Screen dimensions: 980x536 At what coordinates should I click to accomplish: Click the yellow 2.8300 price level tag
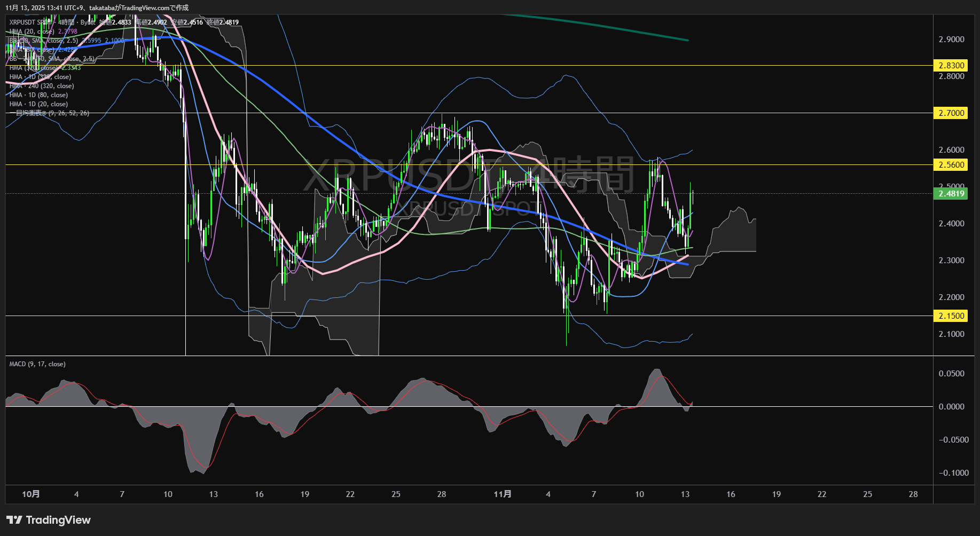pyautogui.click(x=951, y=66)
